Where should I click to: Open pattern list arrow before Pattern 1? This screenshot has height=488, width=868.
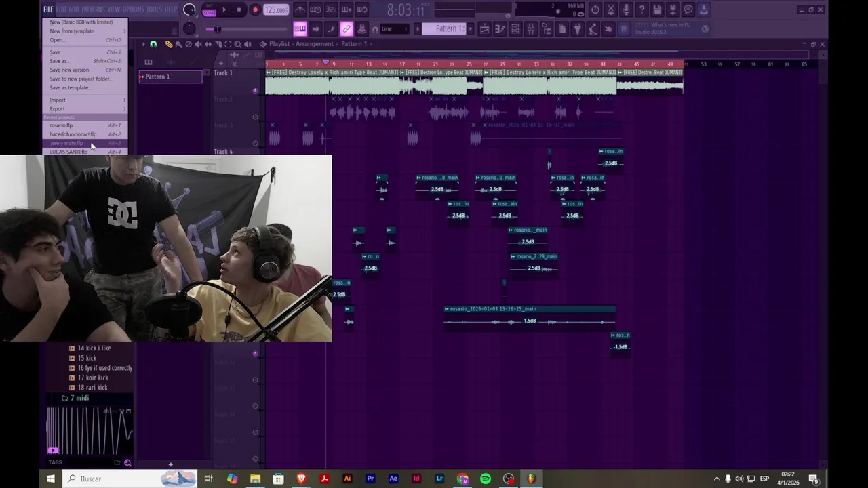pos(418,28)
